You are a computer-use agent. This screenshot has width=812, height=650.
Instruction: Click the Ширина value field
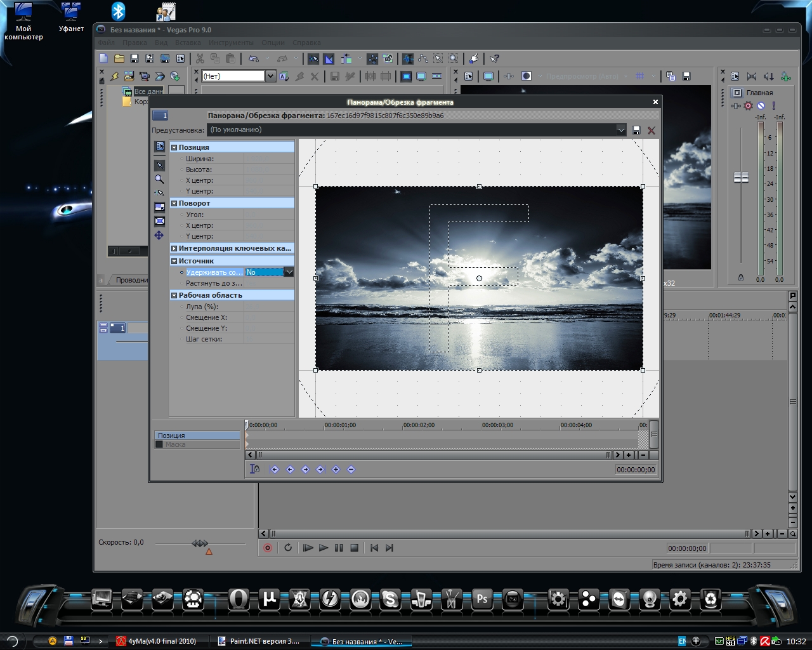(269, 159)
